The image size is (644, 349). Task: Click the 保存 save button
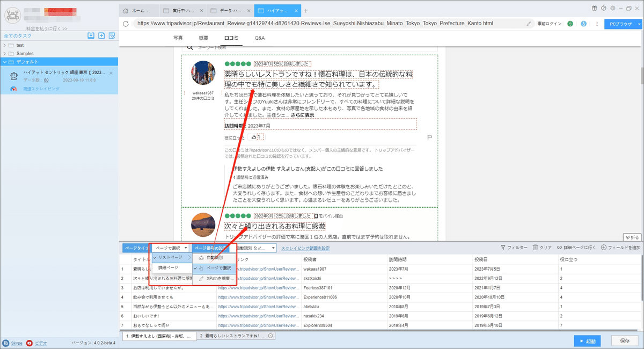(x=625, y=340)
